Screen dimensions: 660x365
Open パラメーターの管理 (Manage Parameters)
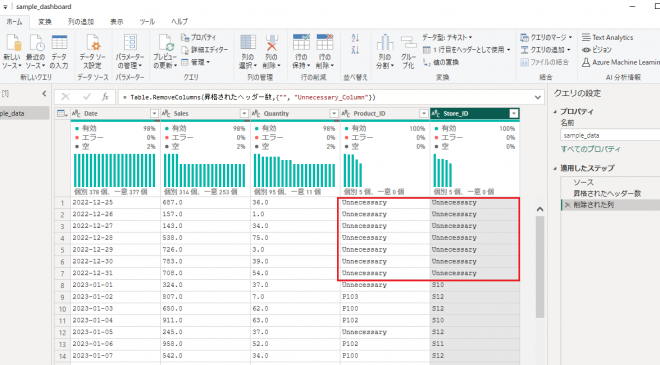(x=130, y=52)
